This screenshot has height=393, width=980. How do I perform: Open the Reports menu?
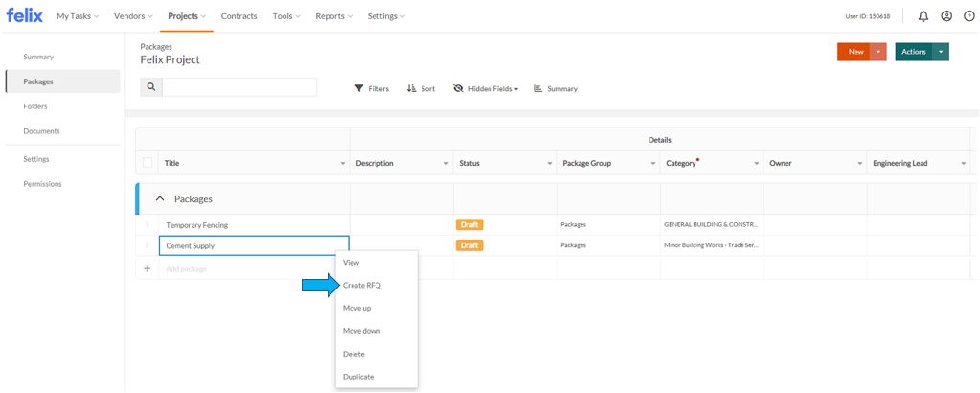coord(333,16)
